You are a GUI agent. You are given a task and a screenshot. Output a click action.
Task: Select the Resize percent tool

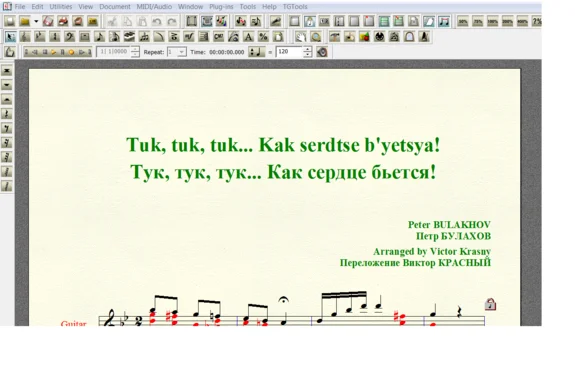point(263,37)
